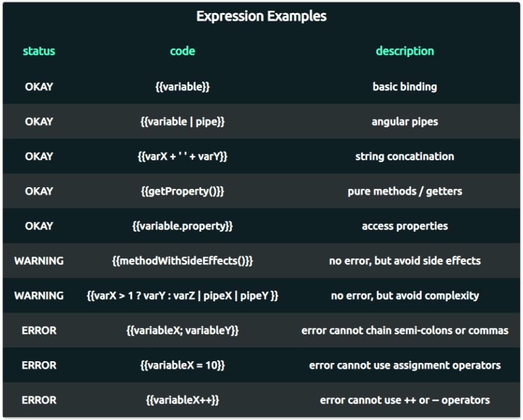The width and height of the screenshot is (523, 420).
Task: Click the 'string concatination' description
Action: (405, 156)
